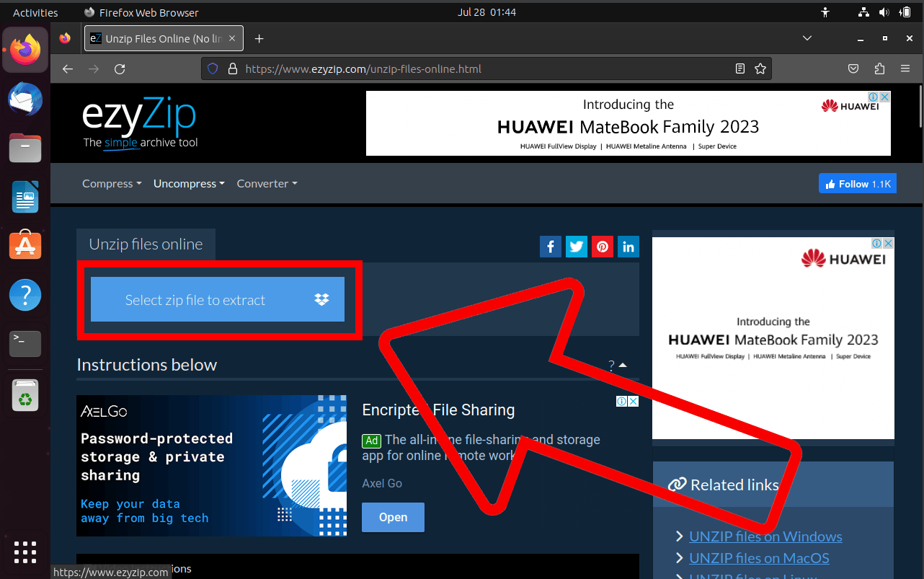Reload the ezyZip page
Image resolution: width=924 pixels, height=579 pixels.
coord(120,68)
